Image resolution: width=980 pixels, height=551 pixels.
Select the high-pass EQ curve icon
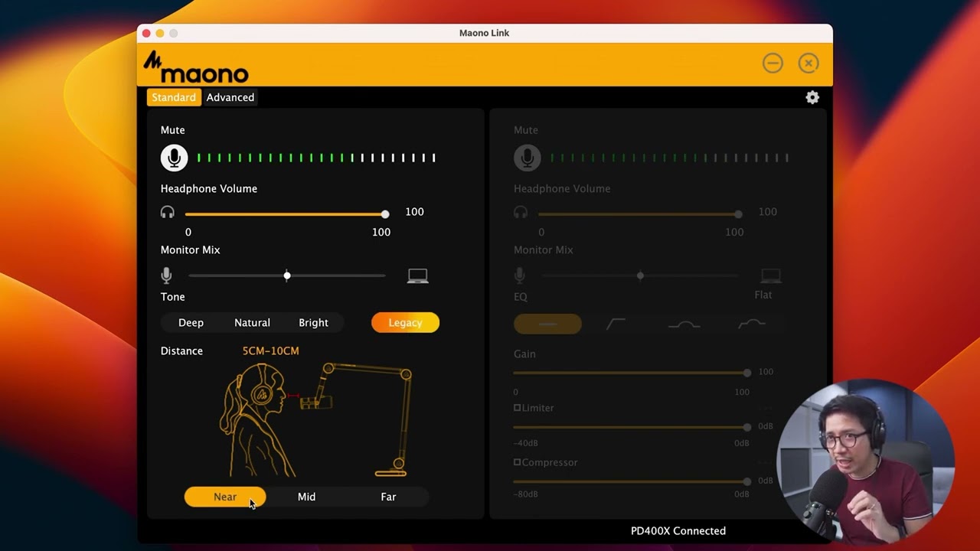click(616, 324)
